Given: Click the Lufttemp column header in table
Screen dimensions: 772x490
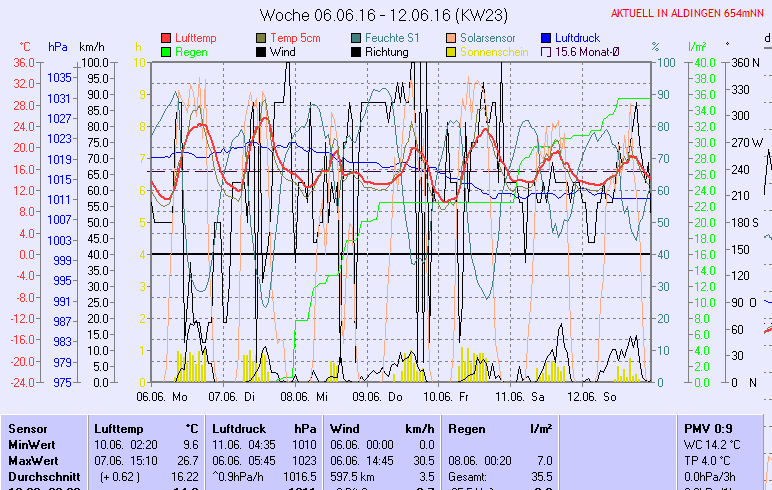Looking at the screenshot, I should tap(117, 428).
